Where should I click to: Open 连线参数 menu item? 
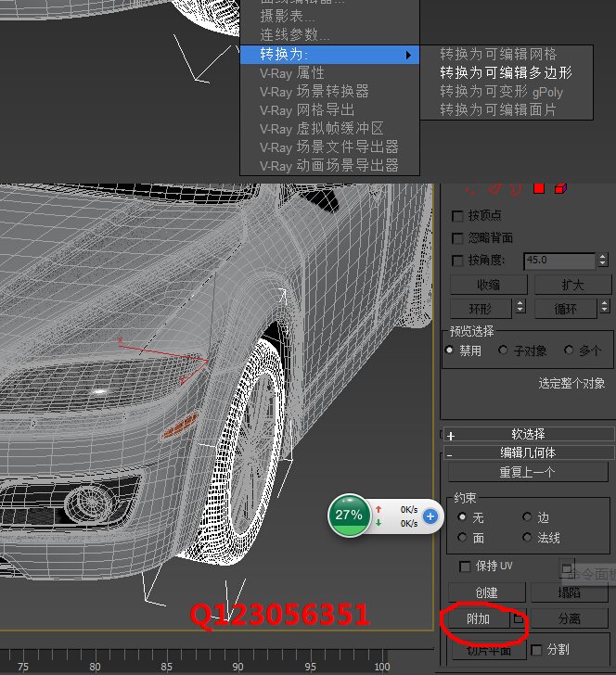point(329,35)
